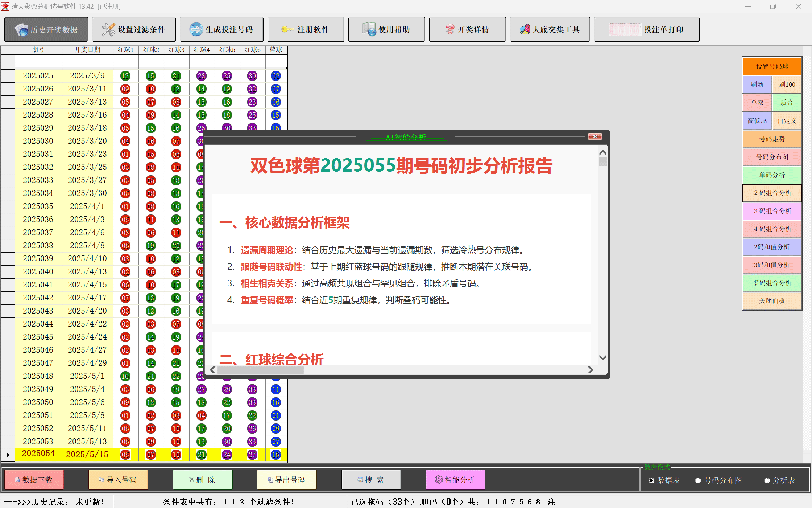Open 单码分析 panel
This screenshot has height=508, width=812.
[x=771, y=175]
